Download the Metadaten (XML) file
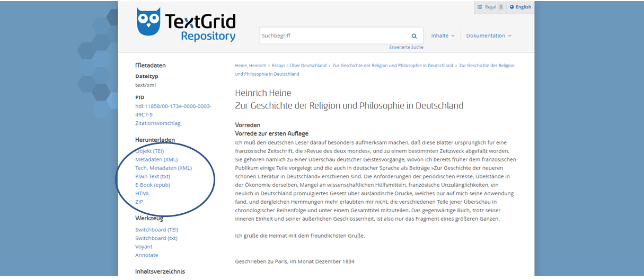Image resolution: width=644 pixels, height=280 pixels. pos(156,160)
